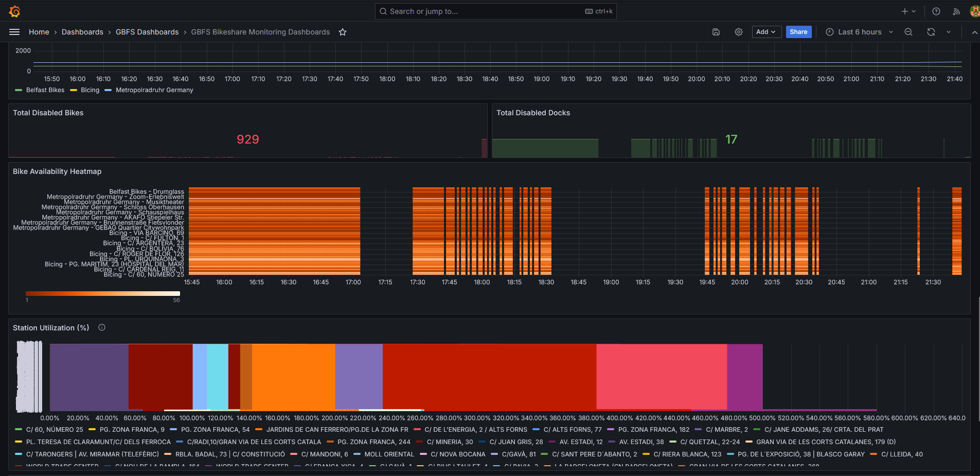Refresh the dashboard
Image resolution: width=980 pixels, height=476 pixels.
(x=931, y=32)
